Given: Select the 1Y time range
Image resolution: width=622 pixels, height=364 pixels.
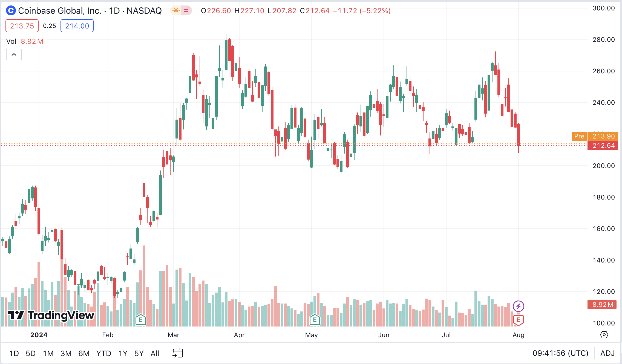Looking at the screenshot, I should coord(123,353).
